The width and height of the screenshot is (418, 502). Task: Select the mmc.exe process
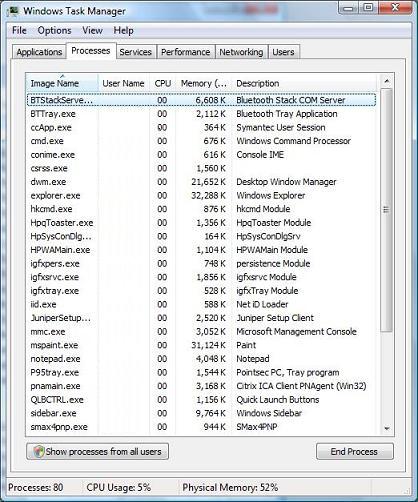(201, 332)
